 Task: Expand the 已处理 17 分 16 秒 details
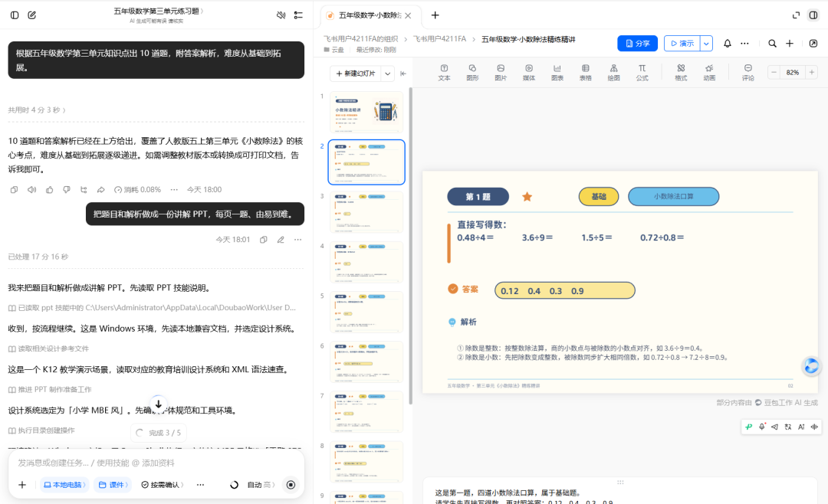pos(38,257)
